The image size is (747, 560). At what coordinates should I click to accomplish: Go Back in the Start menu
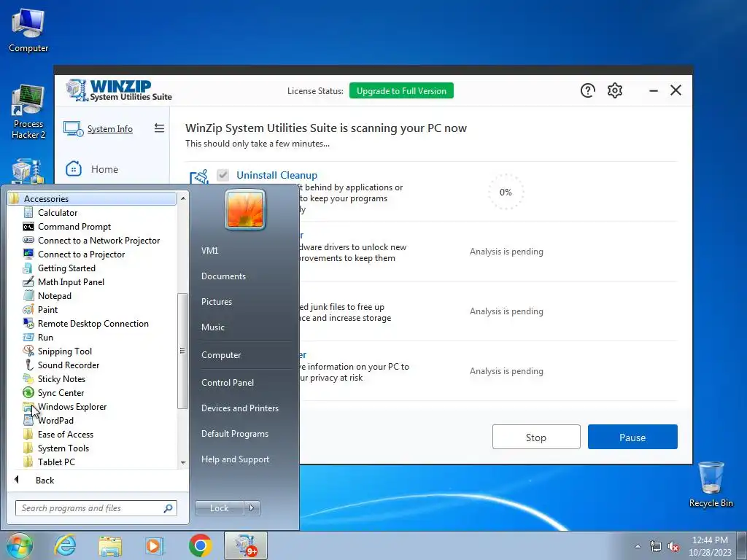44,480
